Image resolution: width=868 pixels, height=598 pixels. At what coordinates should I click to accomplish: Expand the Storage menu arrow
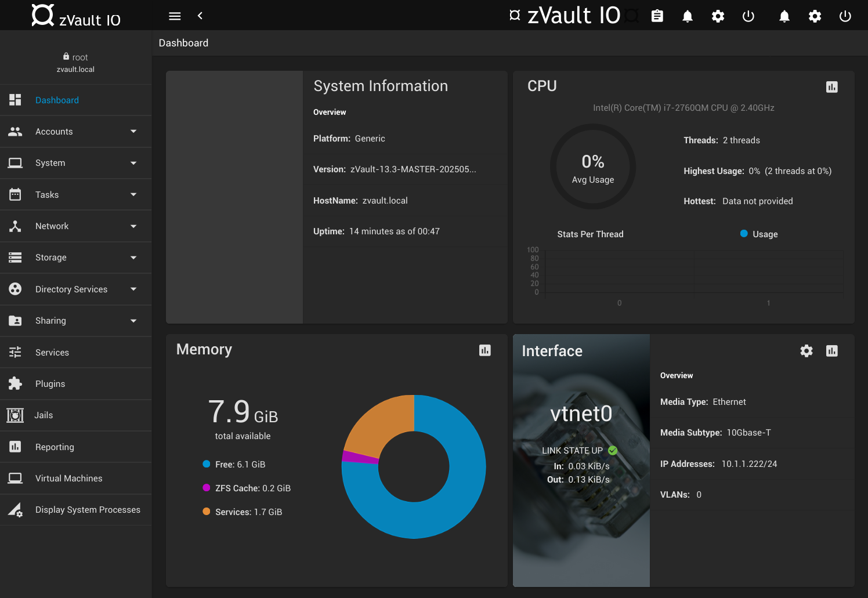(133, 258)
